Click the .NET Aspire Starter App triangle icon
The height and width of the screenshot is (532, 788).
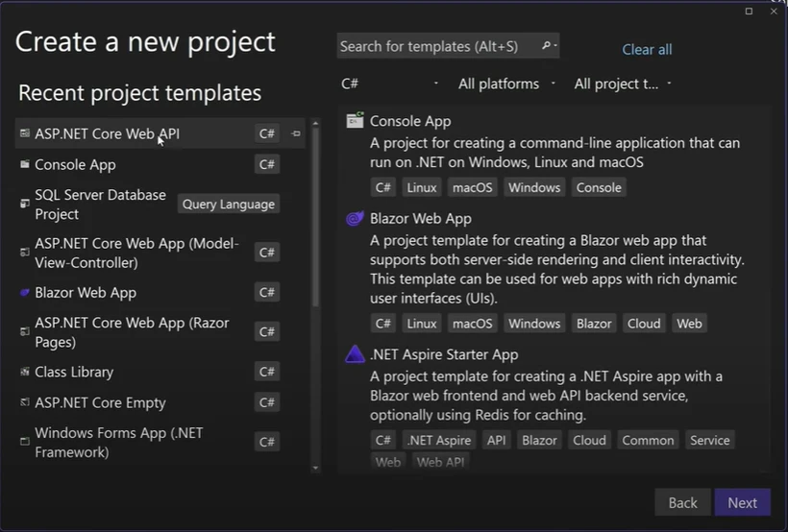tap(355, 354)
